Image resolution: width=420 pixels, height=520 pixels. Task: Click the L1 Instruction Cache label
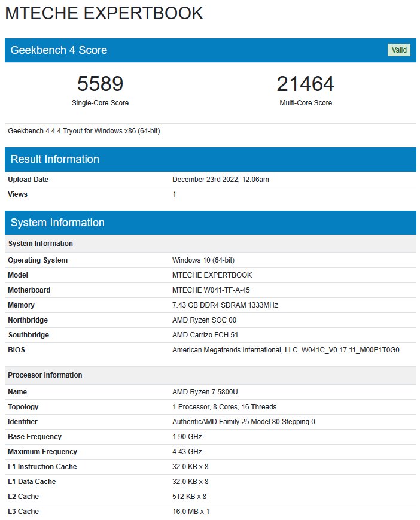(x=42, y=467)
